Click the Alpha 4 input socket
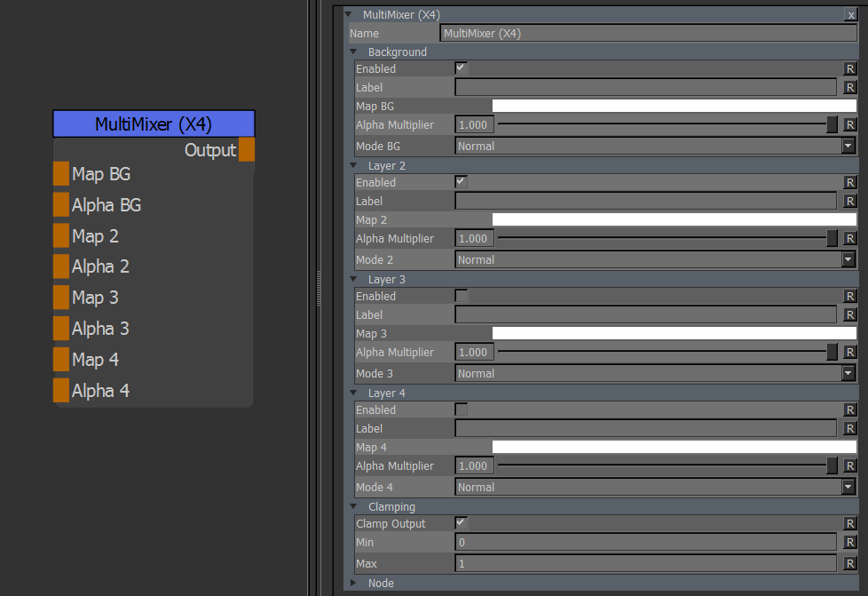The image size is (868, 596). pyautogui.click(x=60, y=391)
